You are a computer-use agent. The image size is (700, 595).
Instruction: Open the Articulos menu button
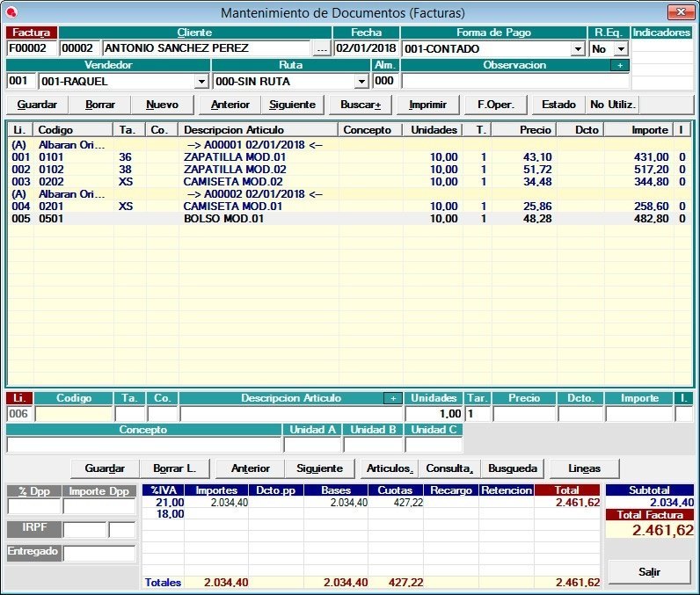[390, 468]
